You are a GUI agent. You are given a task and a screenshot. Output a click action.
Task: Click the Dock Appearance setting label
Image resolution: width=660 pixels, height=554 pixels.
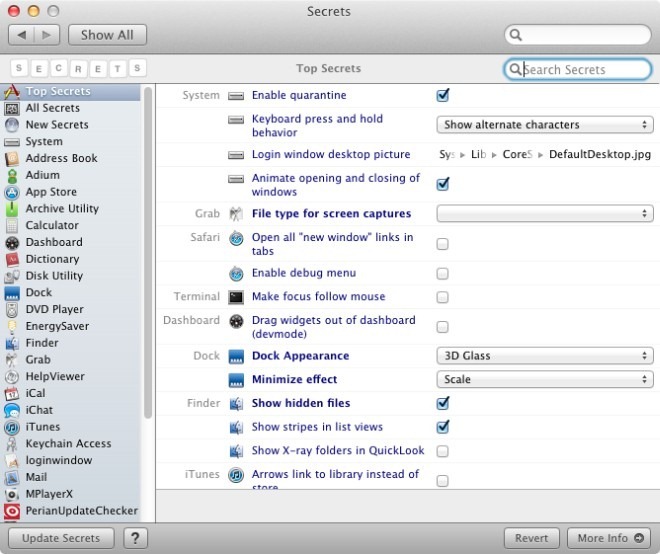click(301, 356)
